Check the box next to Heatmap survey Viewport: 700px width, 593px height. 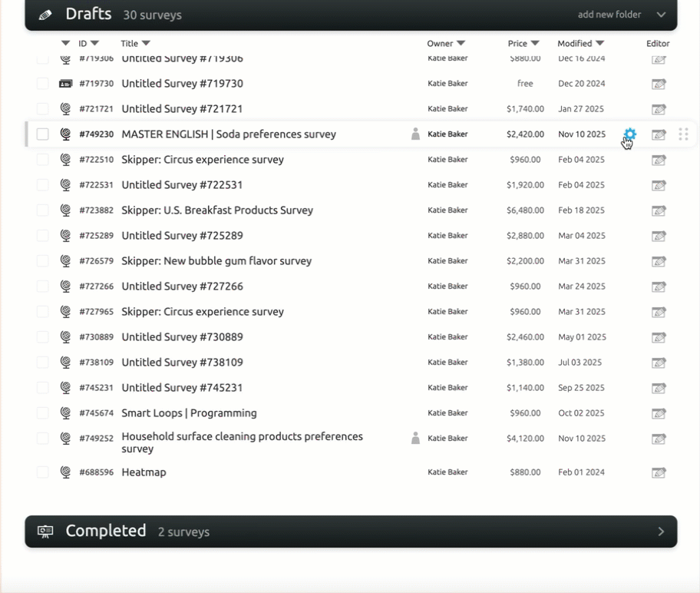point(43,472)
